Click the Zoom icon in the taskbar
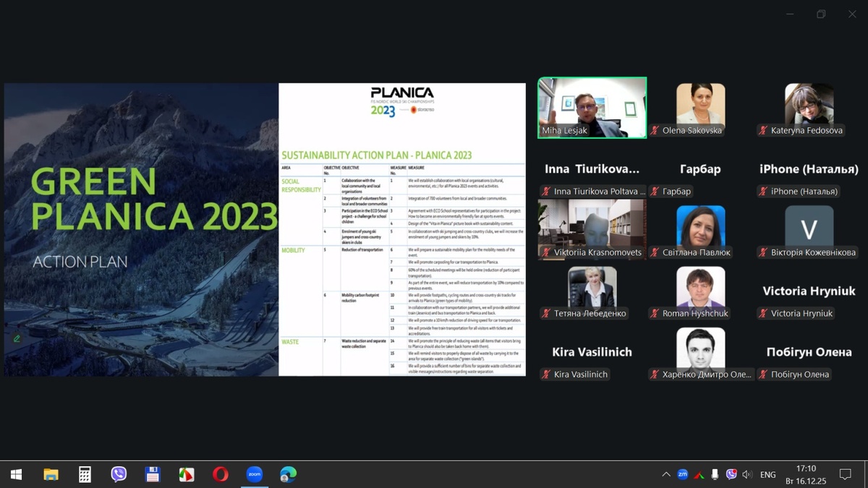The width and height of the screenshot is (868, 488). point(254,474)
